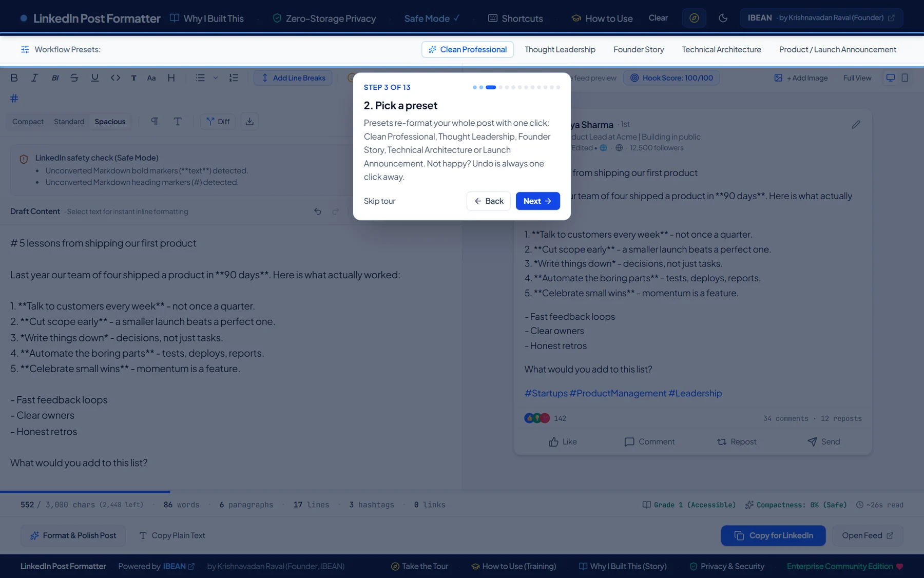This screenshot has height=578, width=924.
Task: Apply Underline formatting icon
Action: click(x=95, y=78)
